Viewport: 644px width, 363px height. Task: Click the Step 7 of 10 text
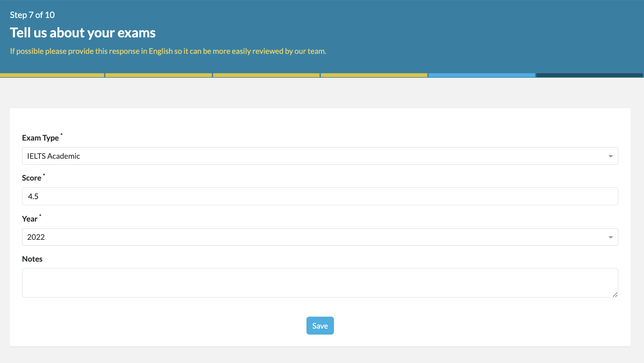pos(32,15)
